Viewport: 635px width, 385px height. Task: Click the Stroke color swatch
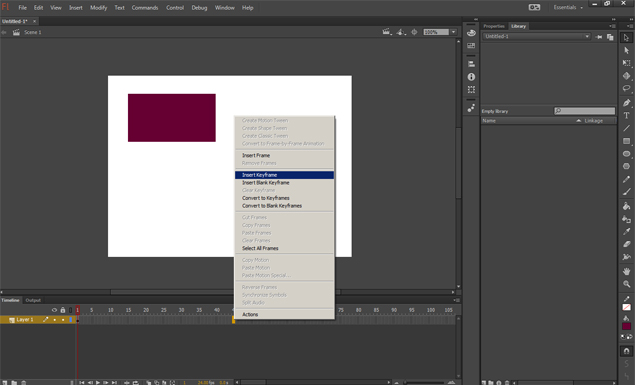[x=626, y=307]
